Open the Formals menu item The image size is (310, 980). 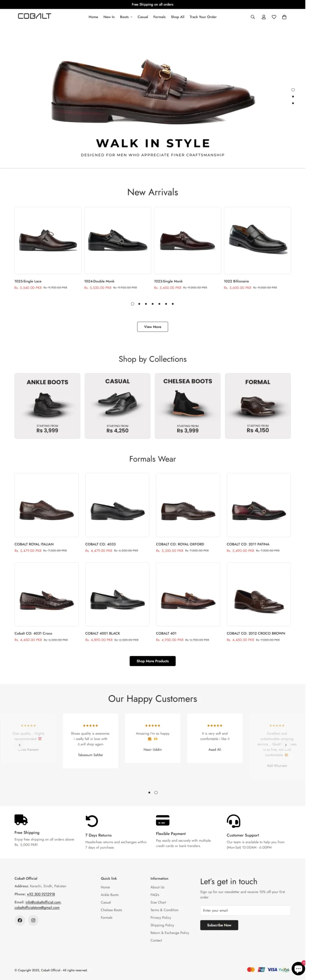[159, 17]
